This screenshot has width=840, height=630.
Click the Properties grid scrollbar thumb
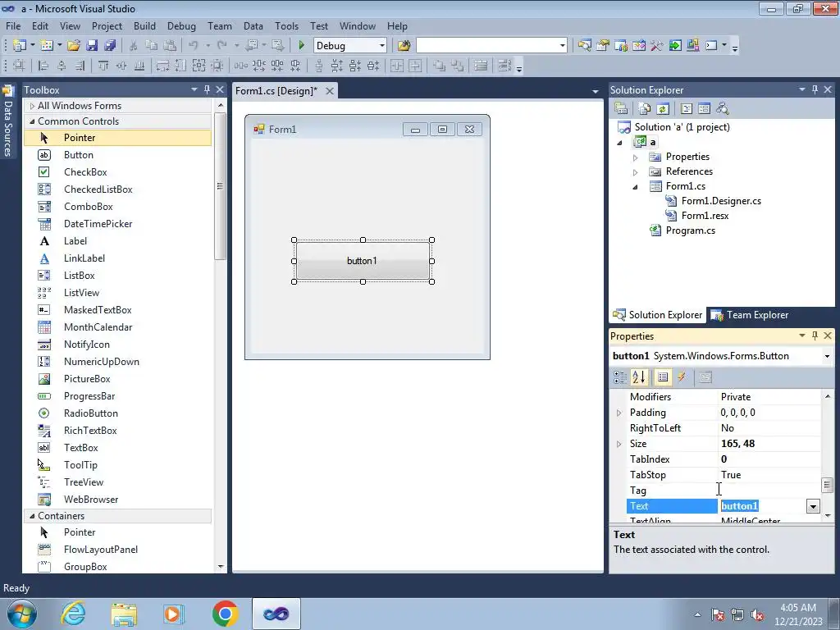point(827,485)
